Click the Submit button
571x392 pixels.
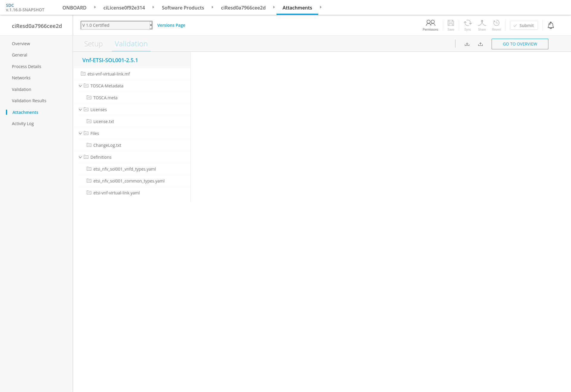tap(524, 26)
